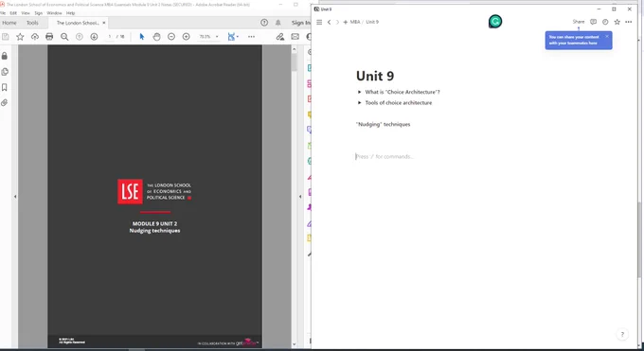Screen dimensions: 644x351
Task: Click the page number field in Acrobat
Action: [109, 37]
